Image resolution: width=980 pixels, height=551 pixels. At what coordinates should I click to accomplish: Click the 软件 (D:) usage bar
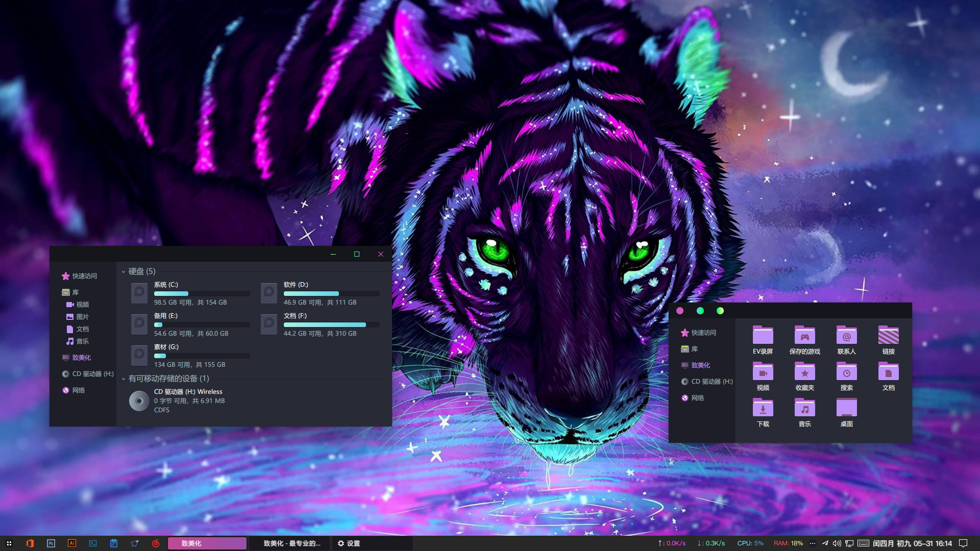332,294
